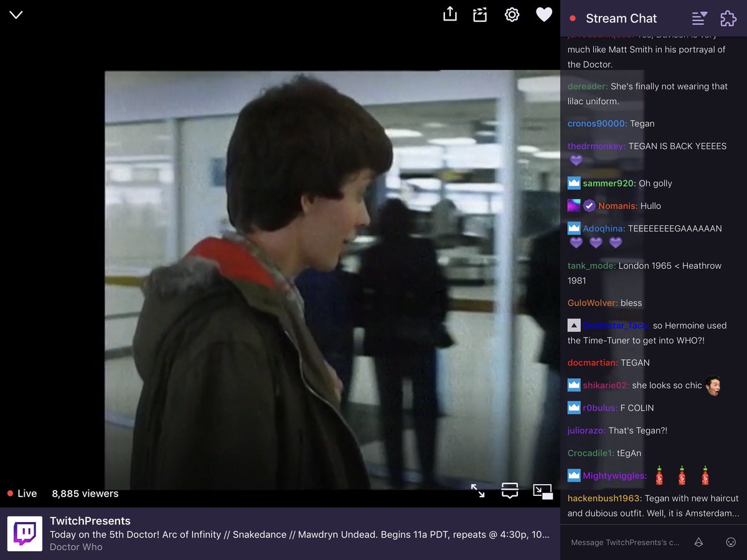This screenshot has width=747, height=560.
Task: Open the Doctor Who category link
Action: click(76, 547)
